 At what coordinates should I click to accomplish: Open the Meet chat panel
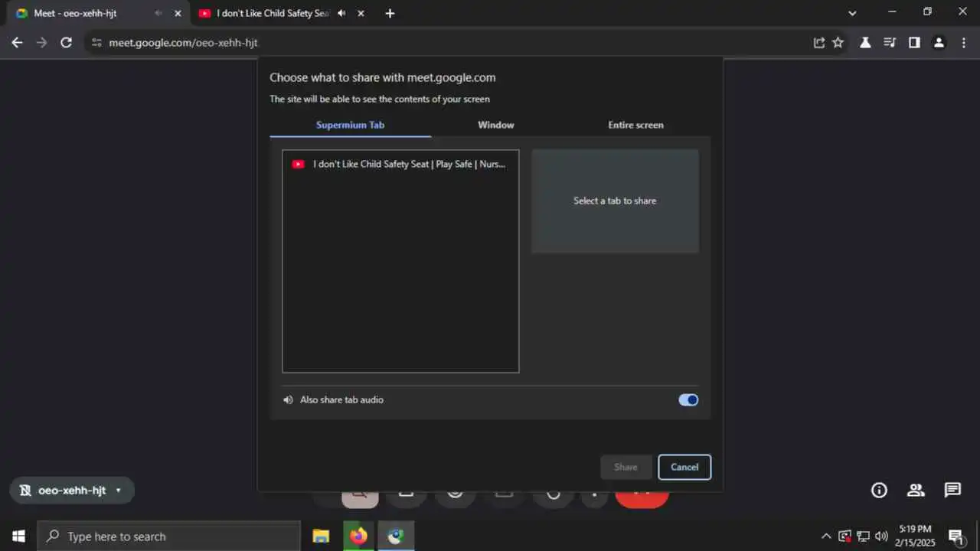point(952,491)
